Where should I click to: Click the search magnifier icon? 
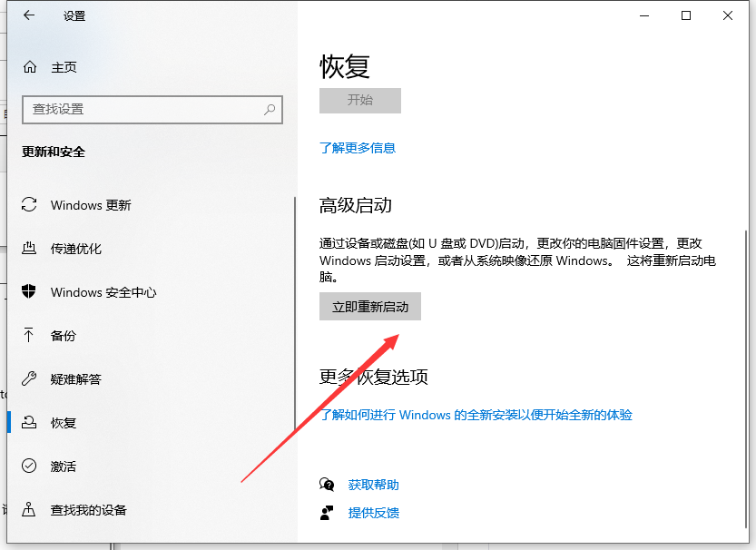270,109
